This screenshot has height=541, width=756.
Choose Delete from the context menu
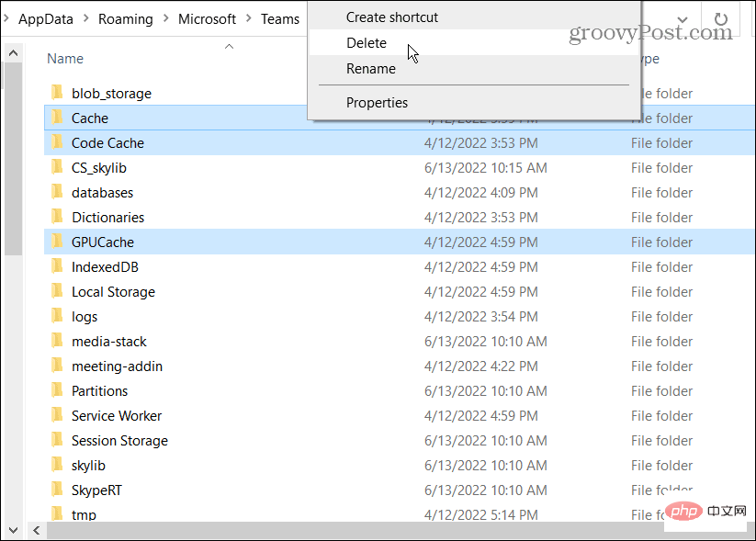point(474,43)
